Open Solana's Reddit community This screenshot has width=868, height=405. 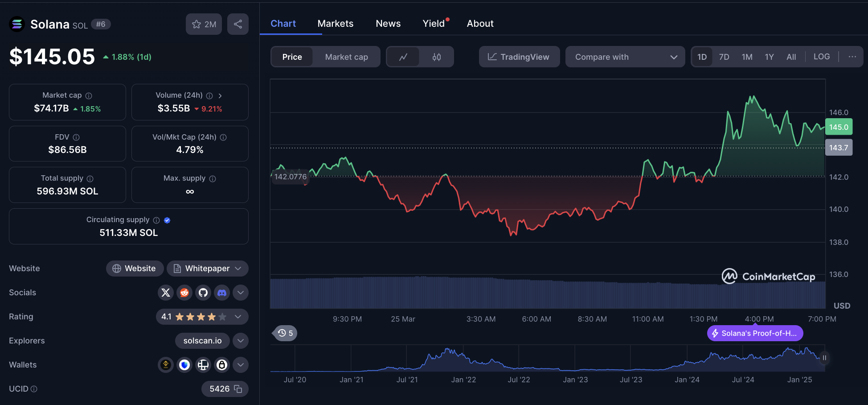[x=184, y=293]
